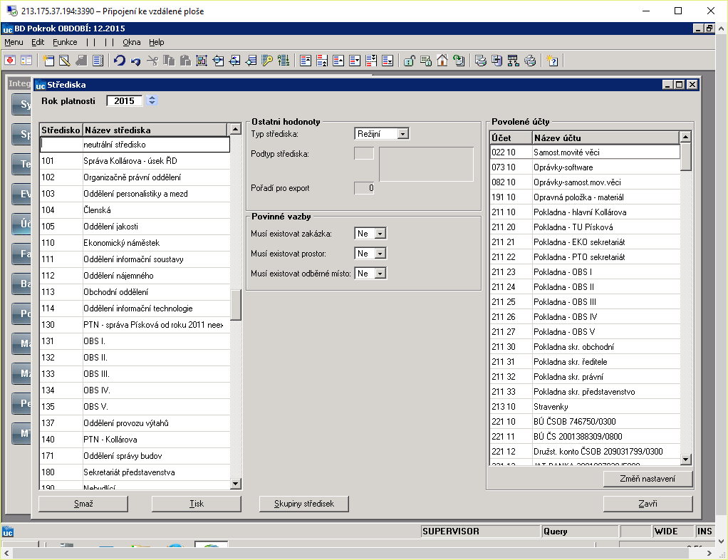Click the yellow key search icon
The height and width of the screenshot is (560, 728).
pos(267,61)
